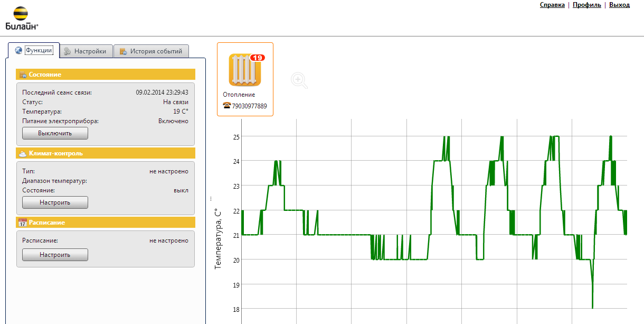
Task: Click the Билайн logo
Action: (21, 18)
